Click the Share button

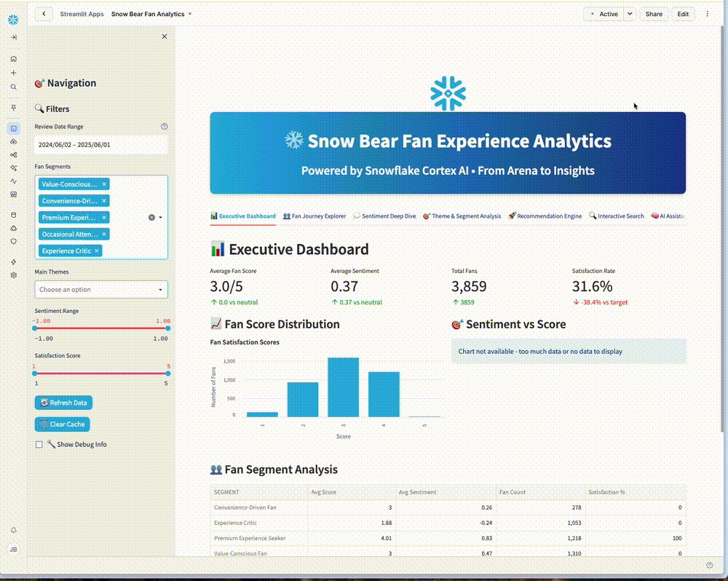pyautogui.click(x=653, y=14)
